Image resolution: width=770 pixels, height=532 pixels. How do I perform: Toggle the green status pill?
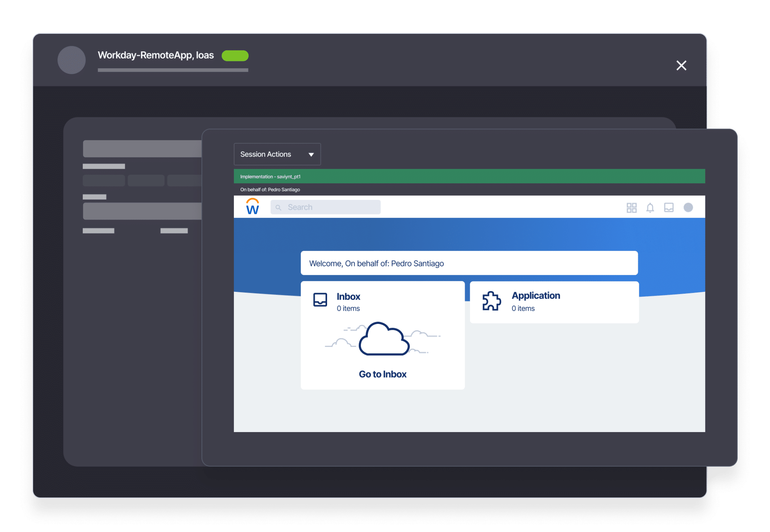[x=235, y=56]
